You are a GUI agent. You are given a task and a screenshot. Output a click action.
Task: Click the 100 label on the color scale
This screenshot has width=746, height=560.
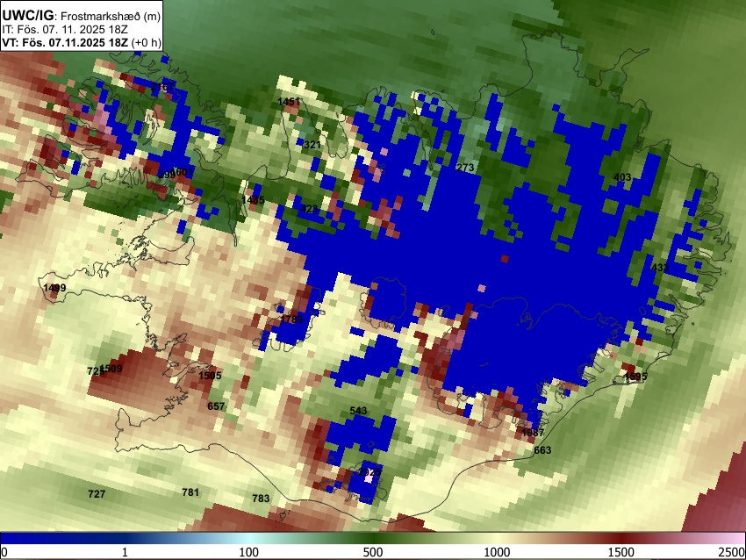(x=248, y=552)
